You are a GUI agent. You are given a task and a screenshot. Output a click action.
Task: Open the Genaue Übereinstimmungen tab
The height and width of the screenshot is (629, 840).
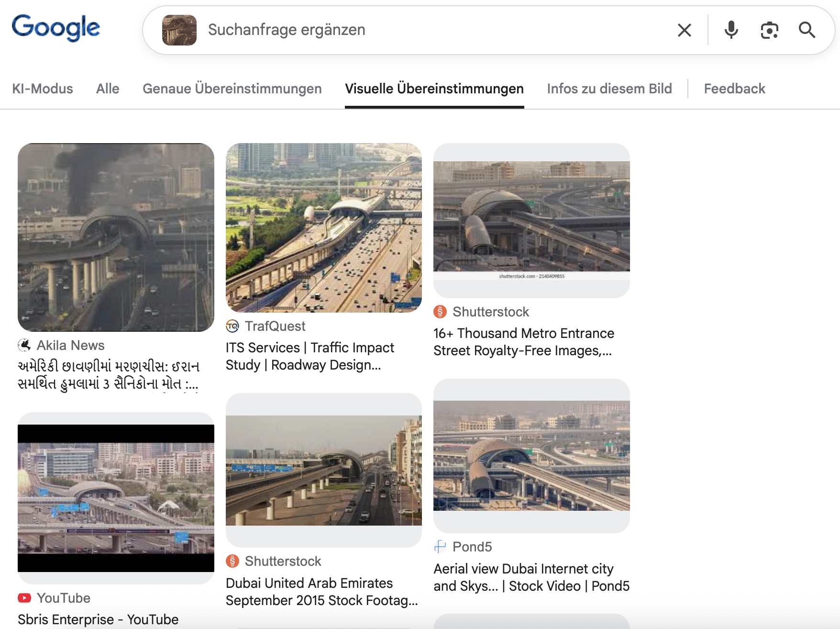232,89
